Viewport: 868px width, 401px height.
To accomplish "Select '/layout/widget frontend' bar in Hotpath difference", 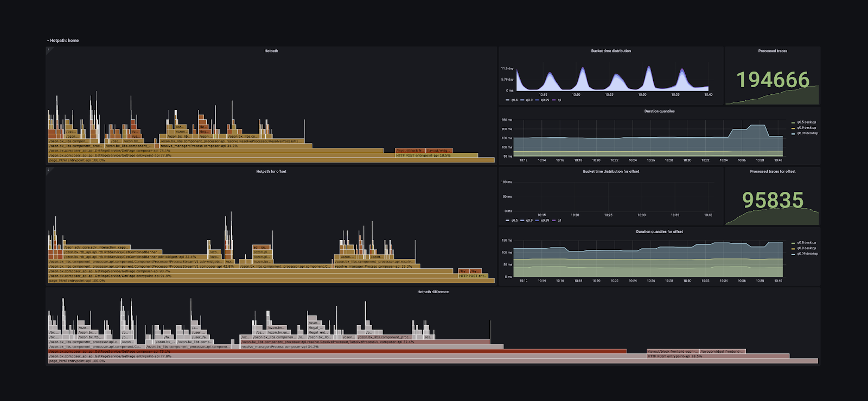I will click(x=723, y=351).
